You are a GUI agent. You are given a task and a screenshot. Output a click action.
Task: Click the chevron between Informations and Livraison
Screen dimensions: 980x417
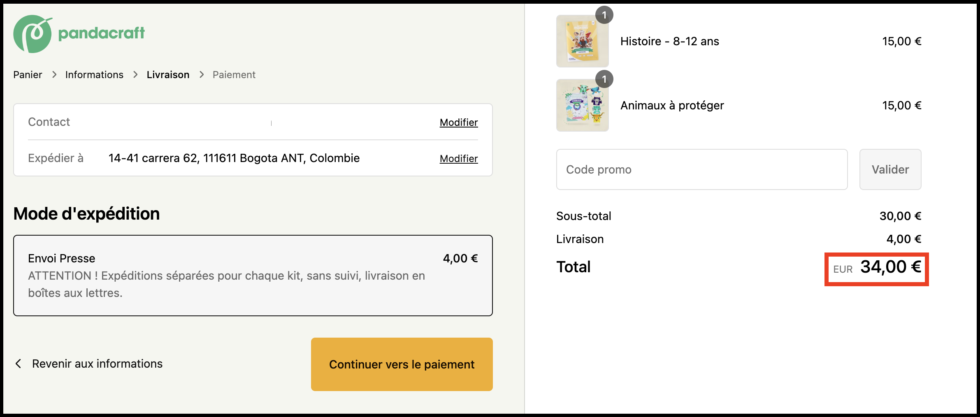tap(135, 74)
